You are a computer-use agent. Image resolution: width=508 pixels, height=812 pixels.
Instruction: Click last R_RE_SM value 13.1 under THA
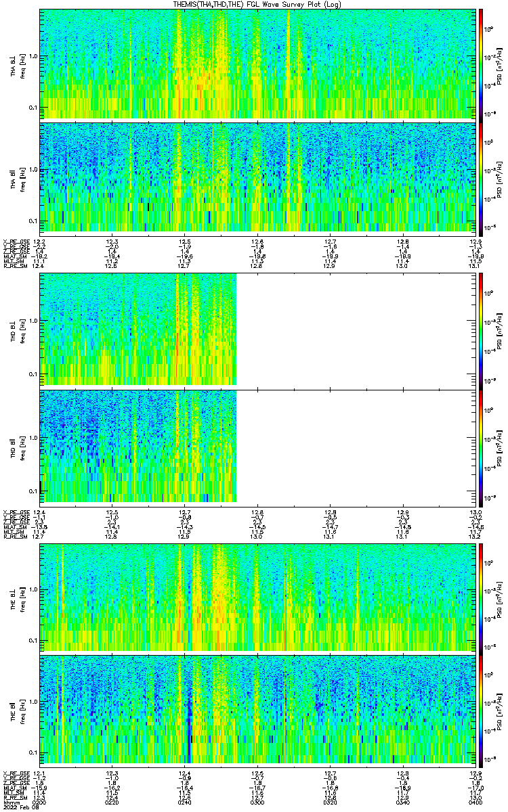click(475, 267)
